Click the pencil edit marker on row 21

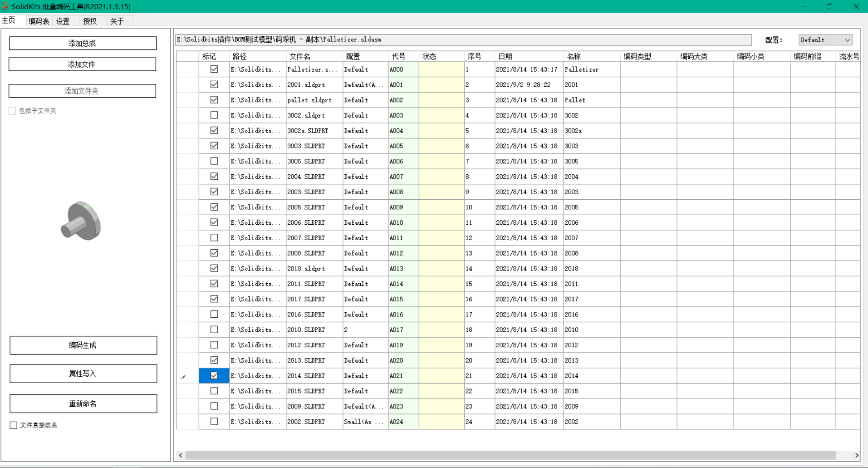point(183,376)
